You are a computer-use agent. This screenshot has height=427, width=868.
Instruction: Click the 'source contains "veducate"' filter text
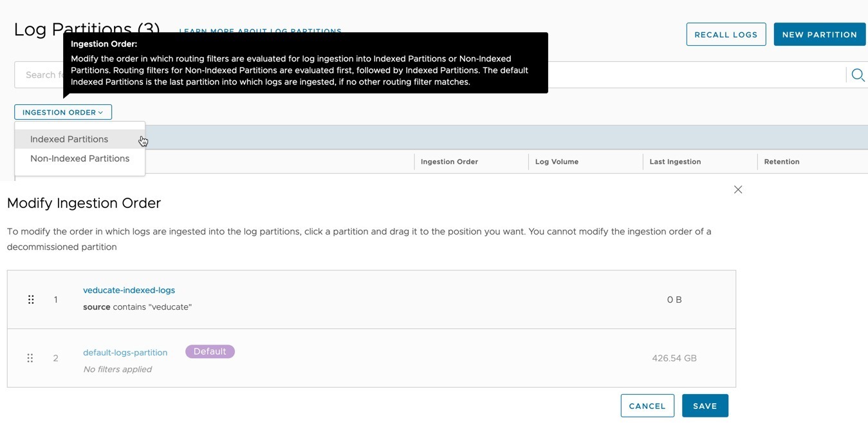[137, 307]
